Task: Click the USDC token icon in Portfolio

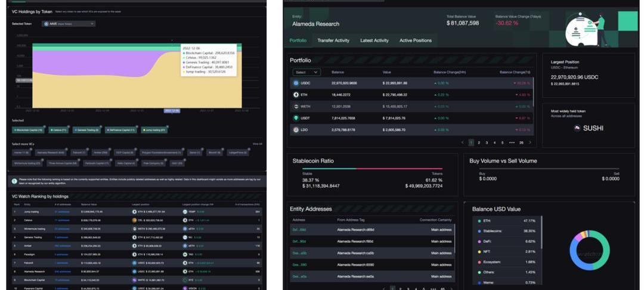Action: [x=296, y=83]
